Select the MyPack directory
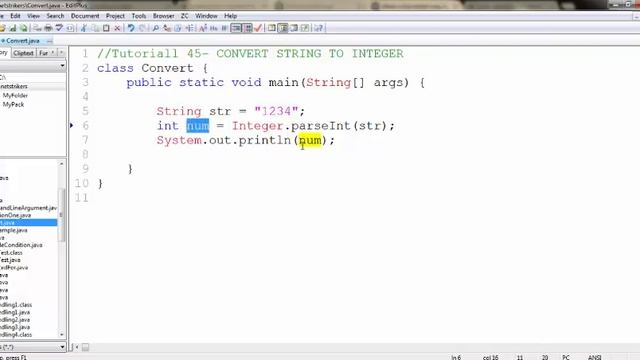This screenshot has width=640, height=360. point(13,104)
